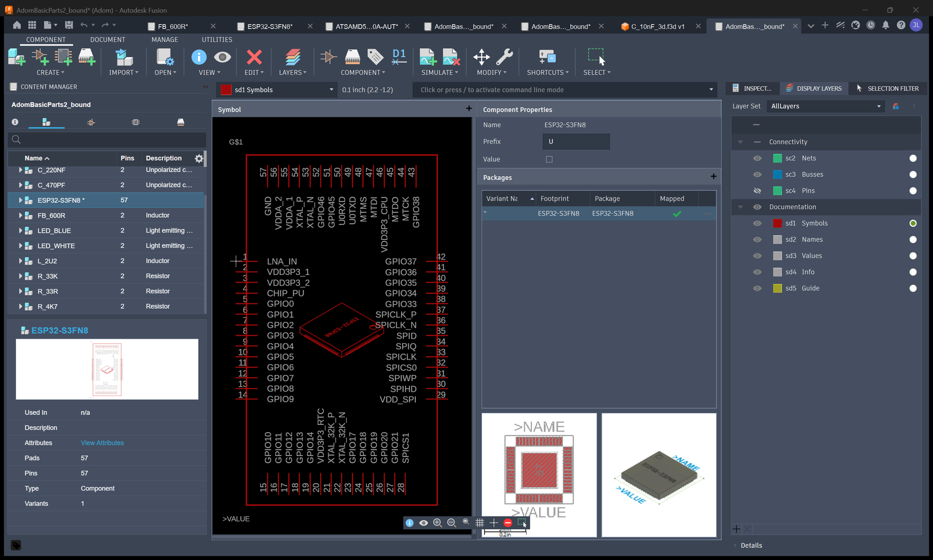This screenshot has width=933, height=560.
Task: Click the component search field
Action: [x=107, y=140]
